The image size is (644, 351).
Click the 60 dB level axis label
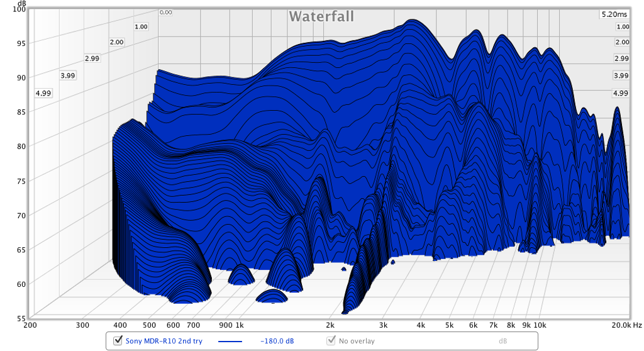(21, 284)
